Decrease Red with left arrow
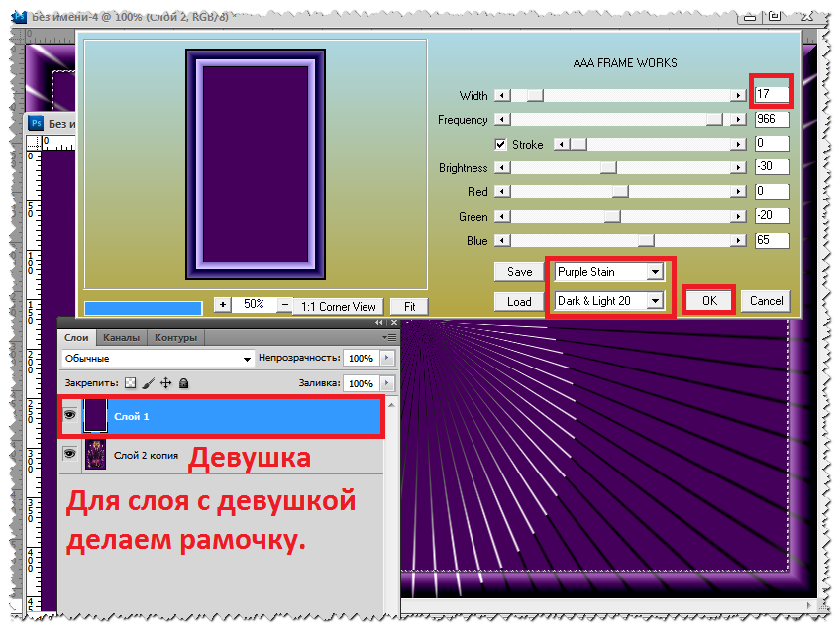This screenshot has width=840, height=630. coord(502,191)
